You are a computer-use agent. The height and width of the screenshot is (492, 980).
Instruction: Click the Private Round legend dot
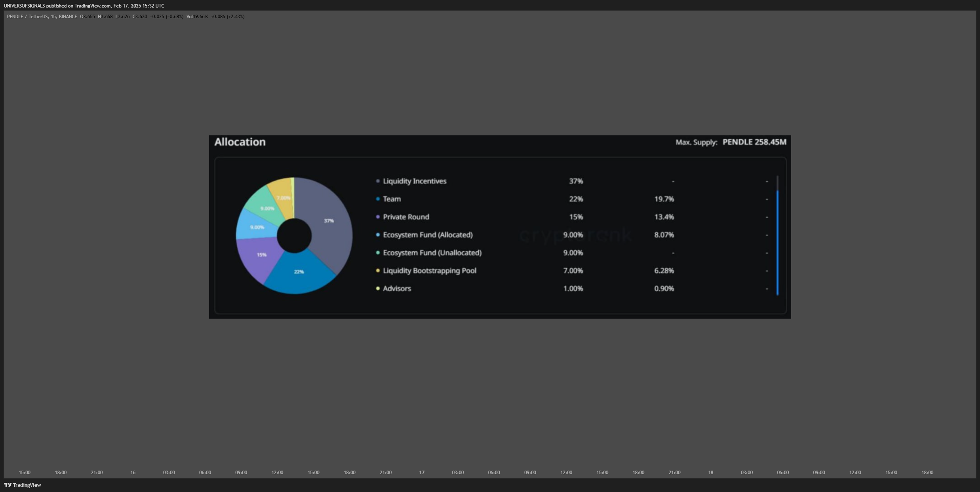tap(378, 217)
